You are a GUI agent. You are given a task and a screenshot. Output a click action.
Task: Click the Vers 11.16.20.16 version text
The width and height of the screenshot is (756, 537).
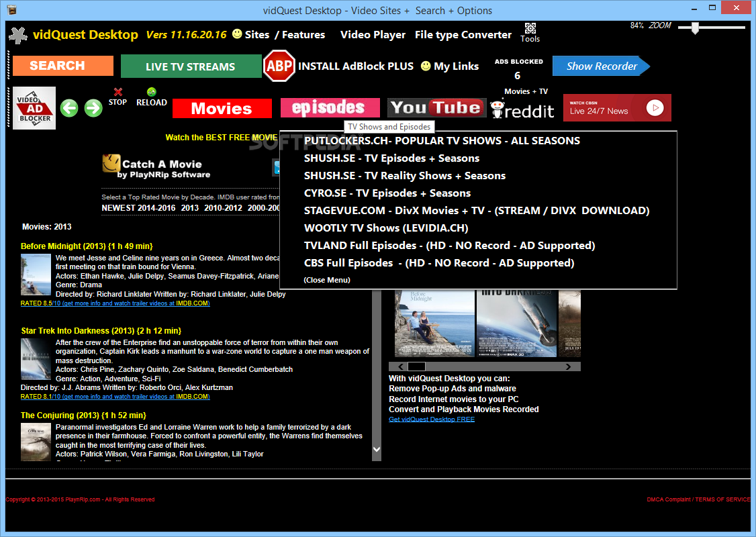click(186, 35)
